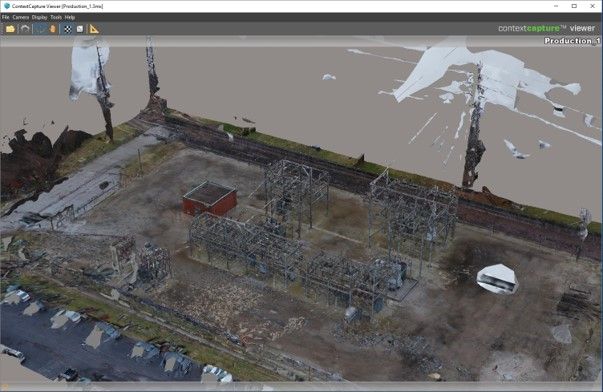Select the rotate navigation mode icon
The image size is (603, 392).
[40, 29]
